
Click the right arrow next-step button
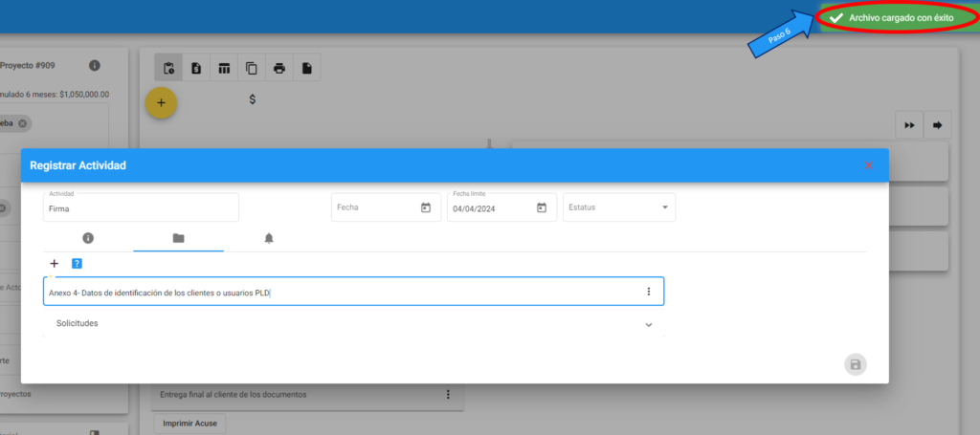[937, 125]
